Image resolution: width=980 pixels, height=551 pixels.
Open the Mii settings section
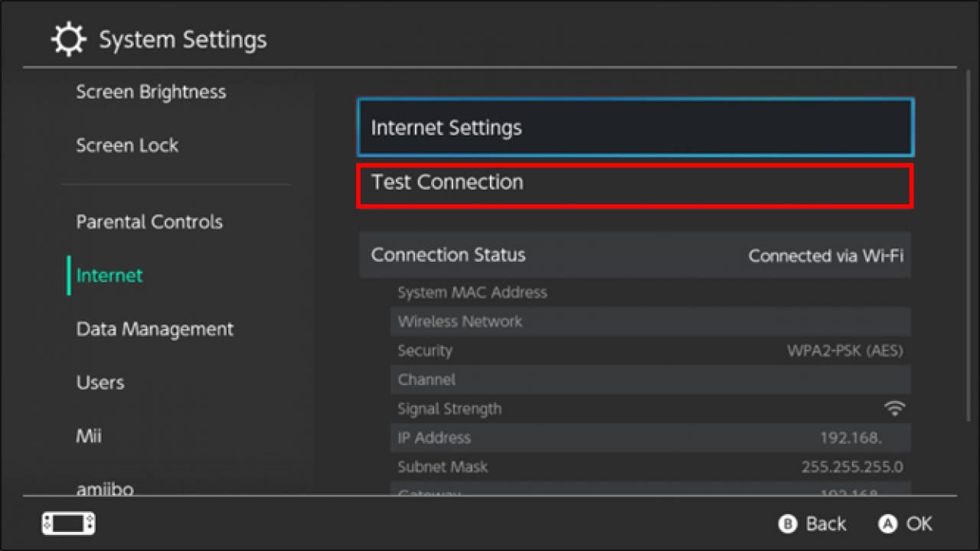pos(87,436)
